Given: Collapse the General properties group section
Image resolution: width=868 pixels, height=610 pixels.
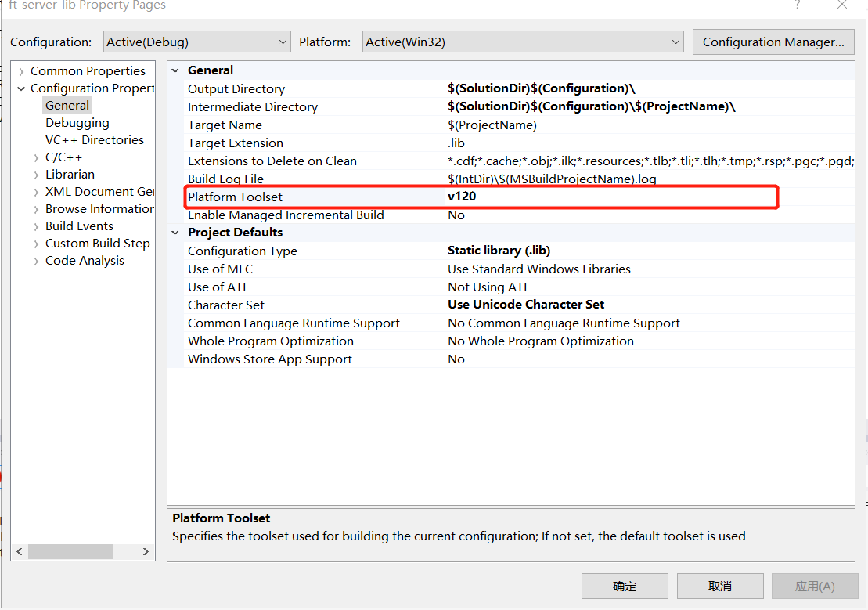Looking at the screenshot, I should (175, 70).
